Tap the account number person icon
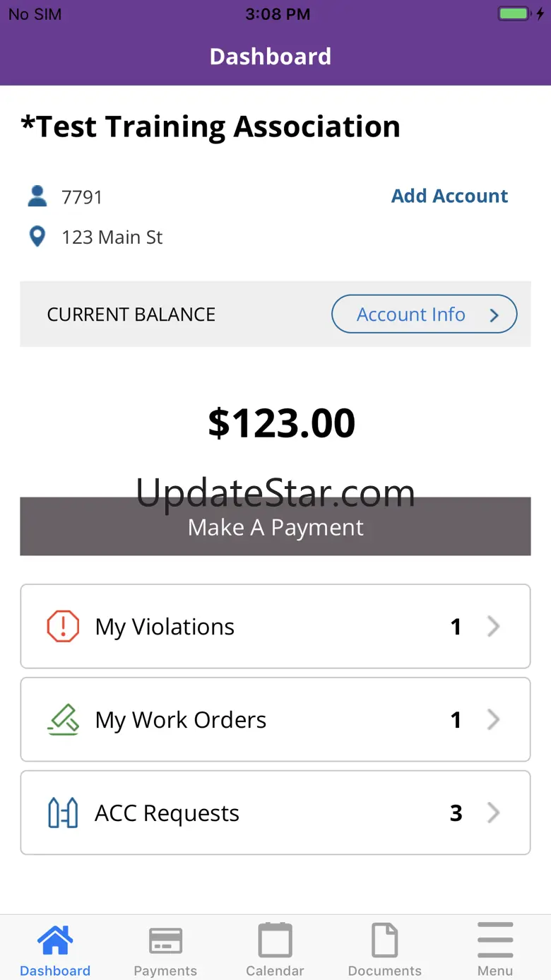The height and width of the screenshot is (980, 551). (x=37, y=196)
